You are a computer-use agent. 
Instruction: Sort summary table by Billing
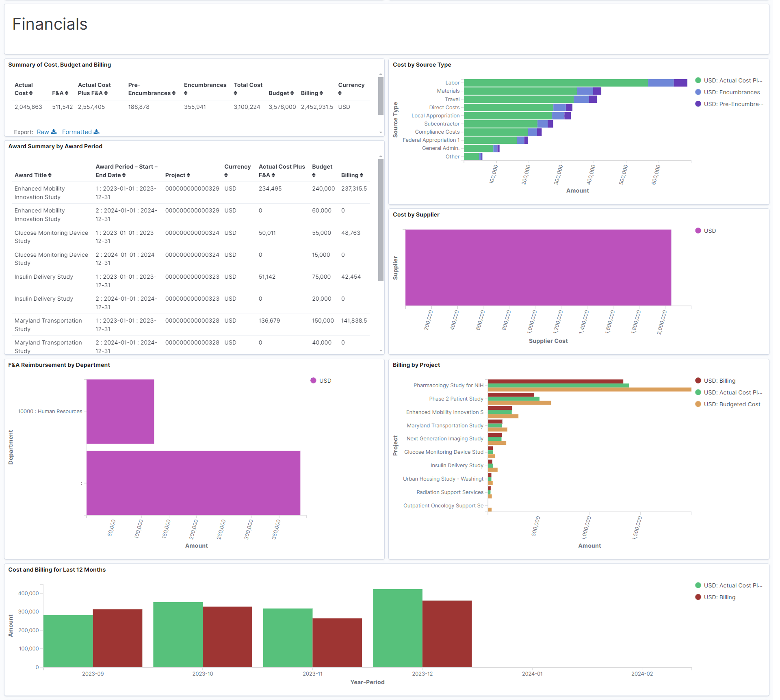click(321, 93)
